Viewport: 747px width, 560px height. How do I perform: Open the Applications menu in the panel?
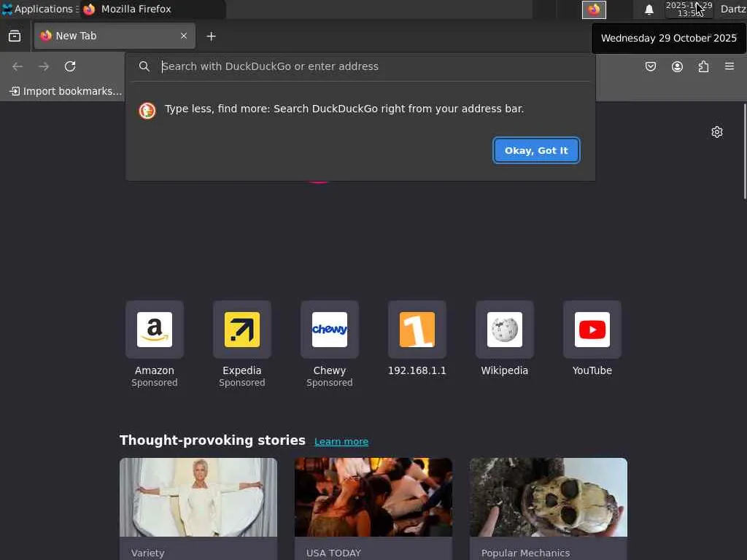tap(40, 9)
